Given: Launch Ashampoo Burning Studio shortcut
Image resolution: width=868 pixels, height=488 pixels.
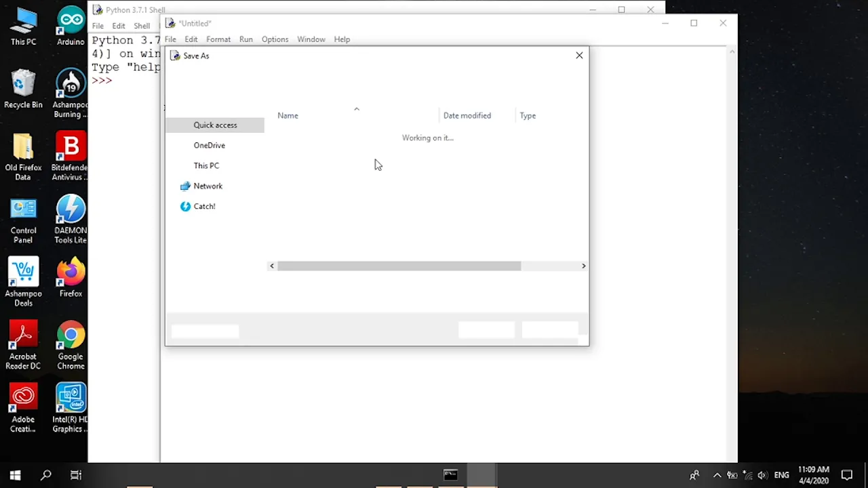Looking at the screenshot, I should 71,94.
